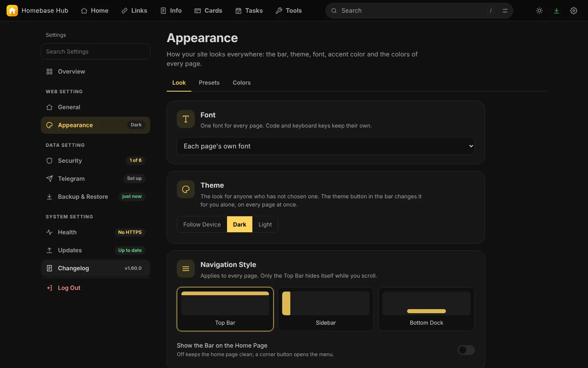This screenshot has width=588, height=368.
Task: Choose the Sidebar navigation style
Action: [326, 309]
